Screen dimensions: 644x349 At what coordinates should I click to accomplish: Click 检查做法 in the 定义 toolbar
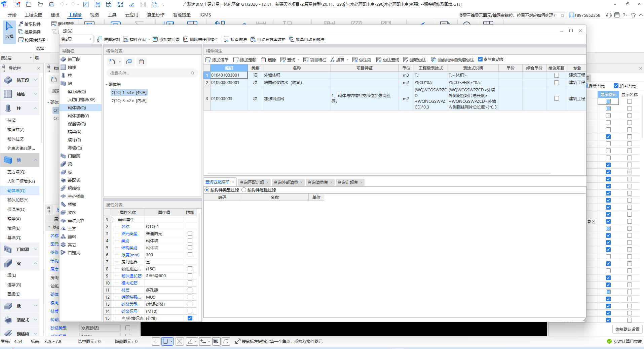235,39
